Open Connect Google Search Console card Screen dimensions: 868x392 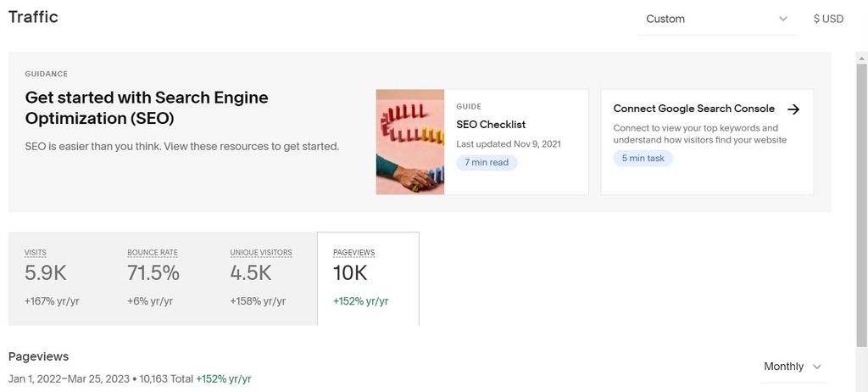[x=706, y=141]
